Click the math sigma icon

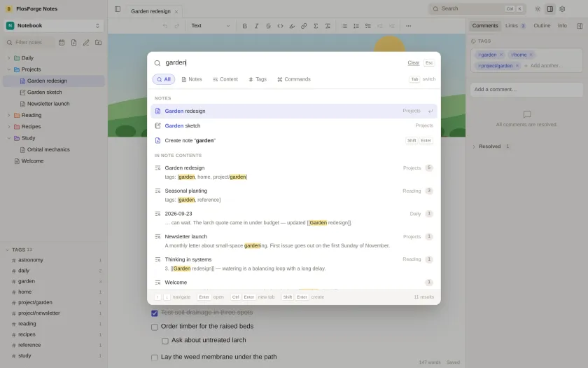pyautogui.click(x=316, y=26)
